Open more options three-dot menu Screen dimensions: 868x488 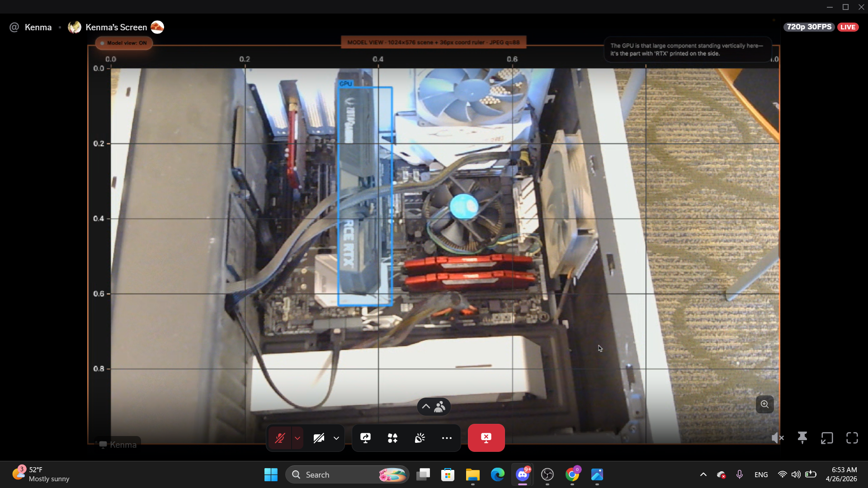447,438
